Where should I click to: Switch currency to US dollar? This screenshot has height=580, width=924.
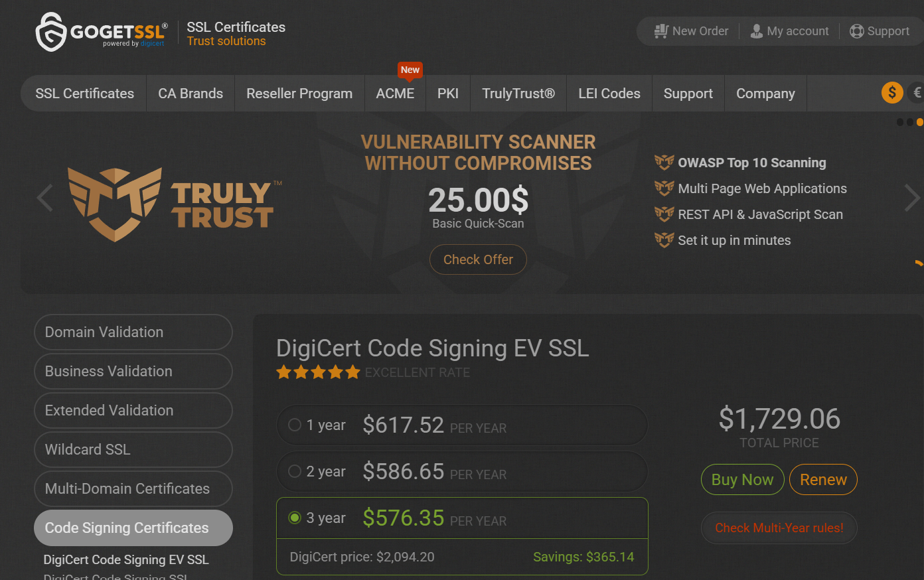pos(892,92)
